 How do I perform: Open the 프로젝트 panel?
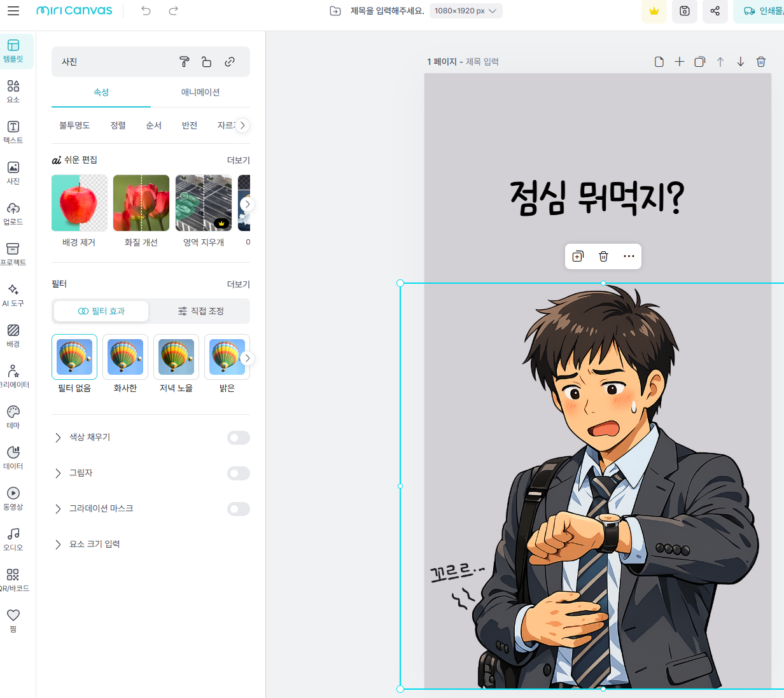point(13,255)
